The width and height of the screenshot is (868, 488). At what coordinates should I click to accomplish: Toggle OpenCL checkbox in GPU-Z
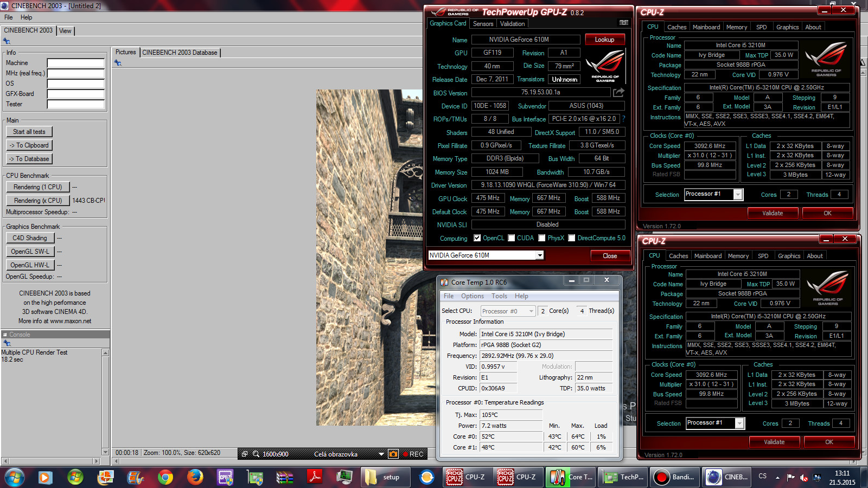click(x=477, y=238)
